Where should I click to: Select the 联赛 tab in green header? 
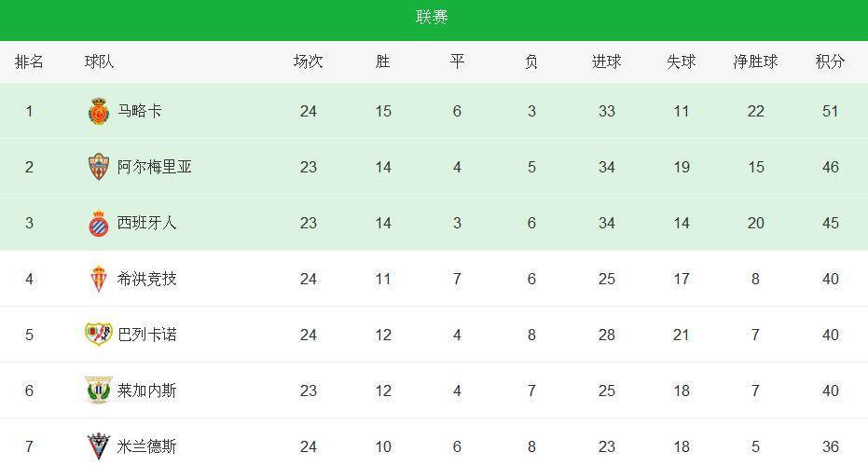(432, 17)
